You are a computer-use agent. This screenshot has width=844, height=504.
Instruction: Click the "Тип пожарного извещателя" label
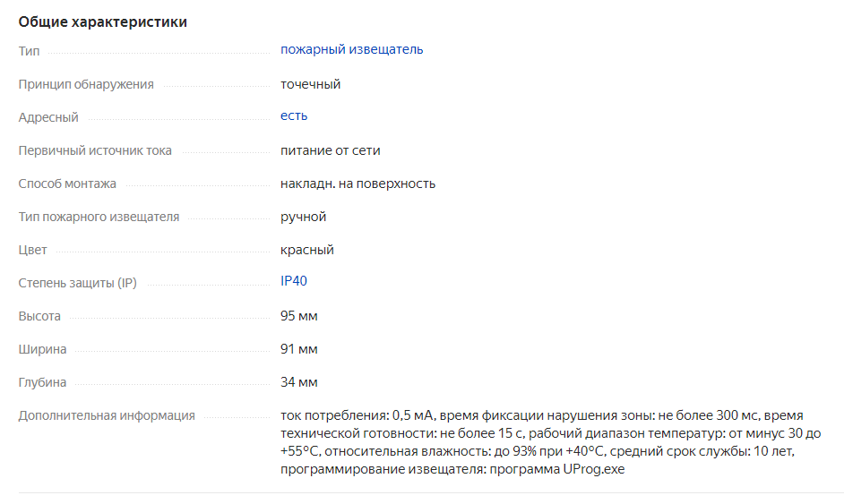99,218
